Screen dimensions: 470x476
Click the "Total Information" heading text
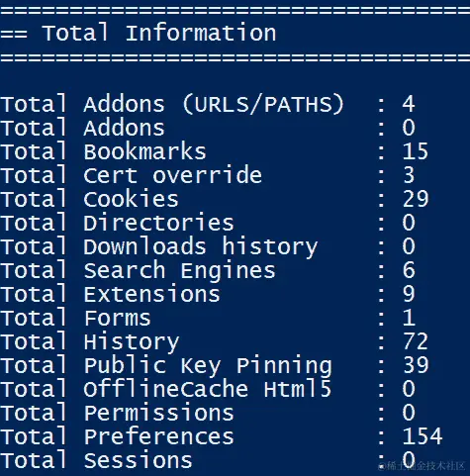pyautogui.click(x=159, y=33)
